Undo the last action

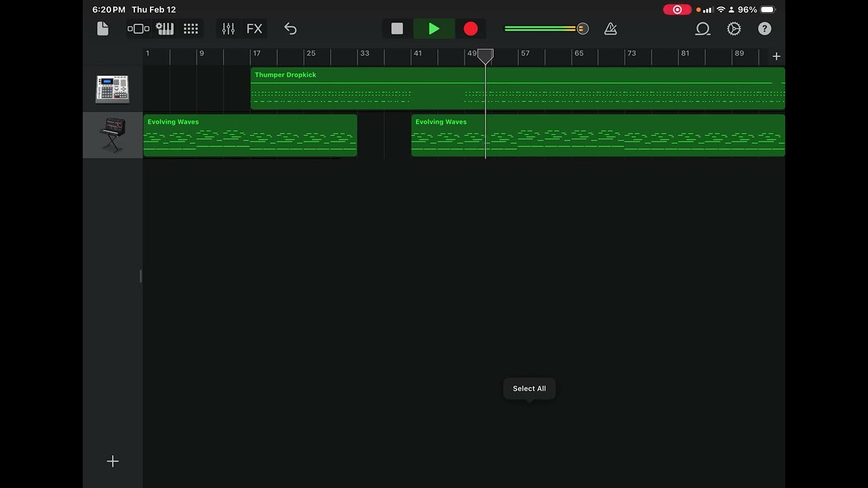[290, 28]
